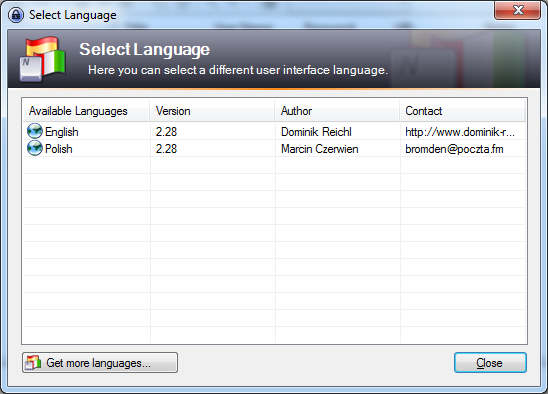Click the Contact column header
Screen dimensions: 548x394
(x=462, y=111)
